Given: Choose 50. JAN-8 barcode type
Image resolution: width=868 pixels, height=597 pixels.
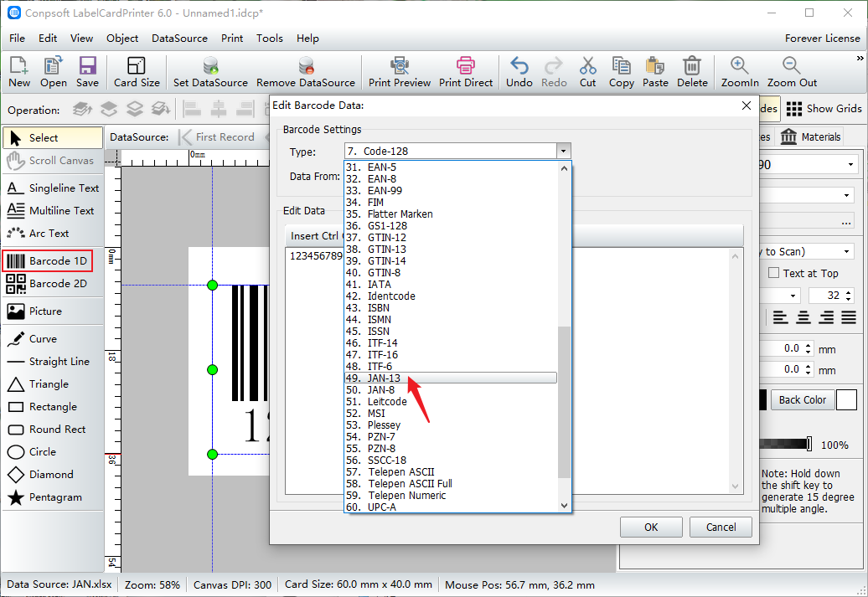Looking at the screenshot, I should [451, 389].
